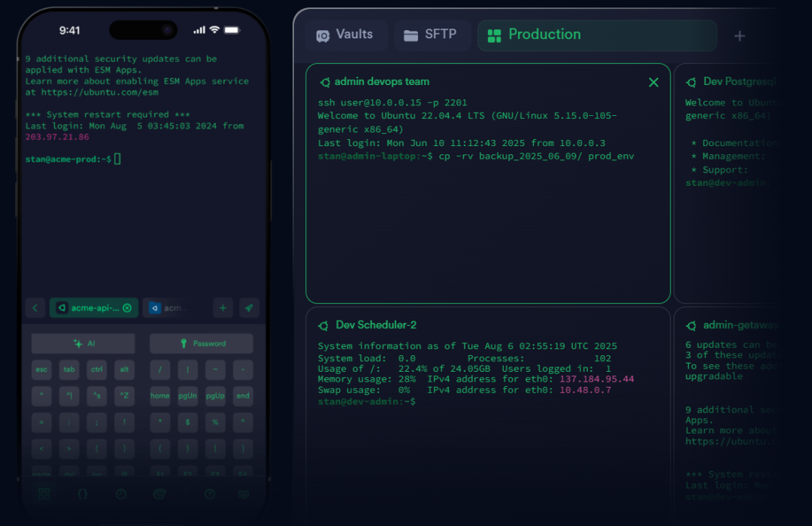Tap the greater-than key

coord(69,448)
